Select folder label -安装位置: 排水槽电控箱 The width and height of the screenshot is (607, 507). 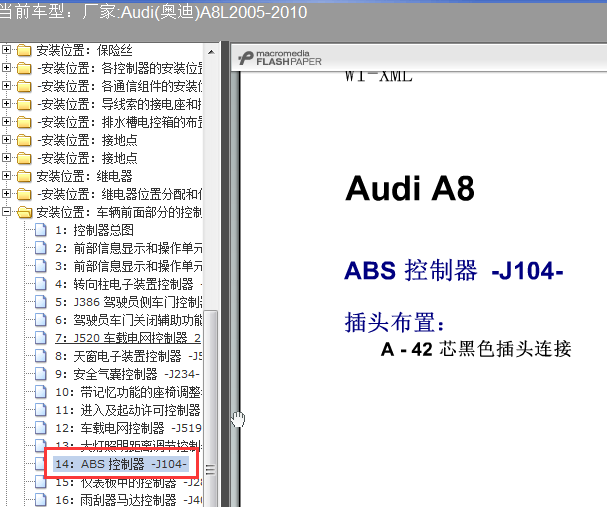click(x=120, y=122)
